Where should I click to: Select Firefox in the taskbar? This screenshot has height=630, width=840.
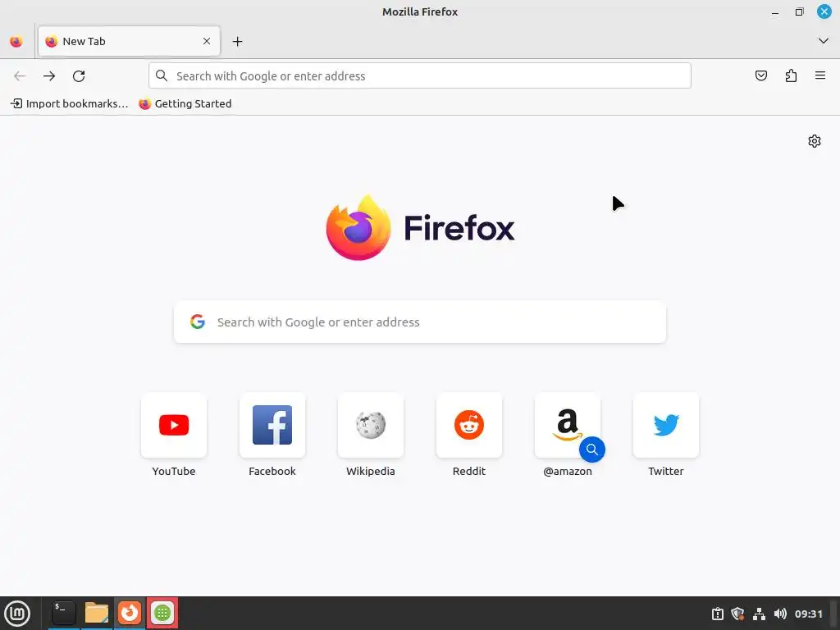click(129, 613)
